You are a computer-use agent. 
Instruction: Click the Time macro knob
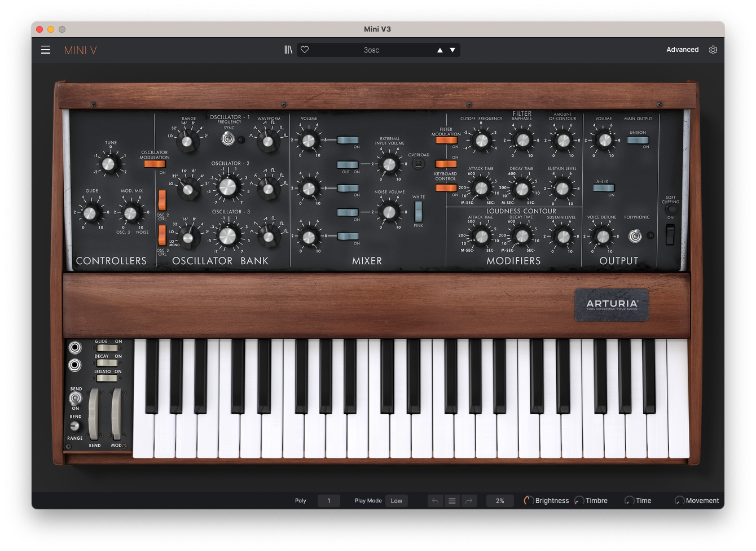click(629, 501)
